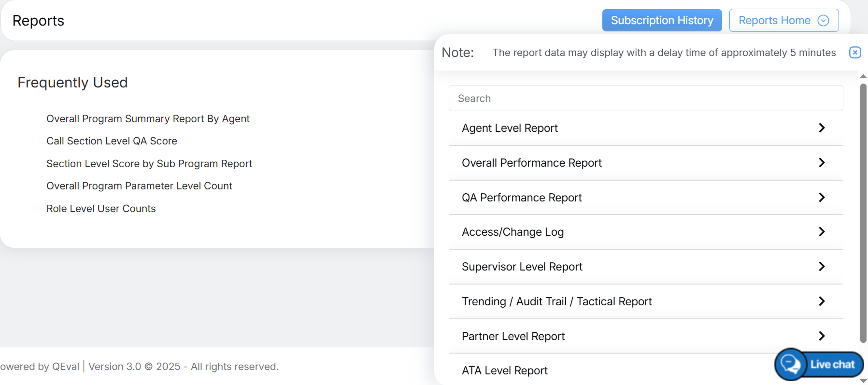The image size is (868, 385).
Task: Expand Trending / Audit Trail / Tactical Report chevron
Action: click(821, 301)
